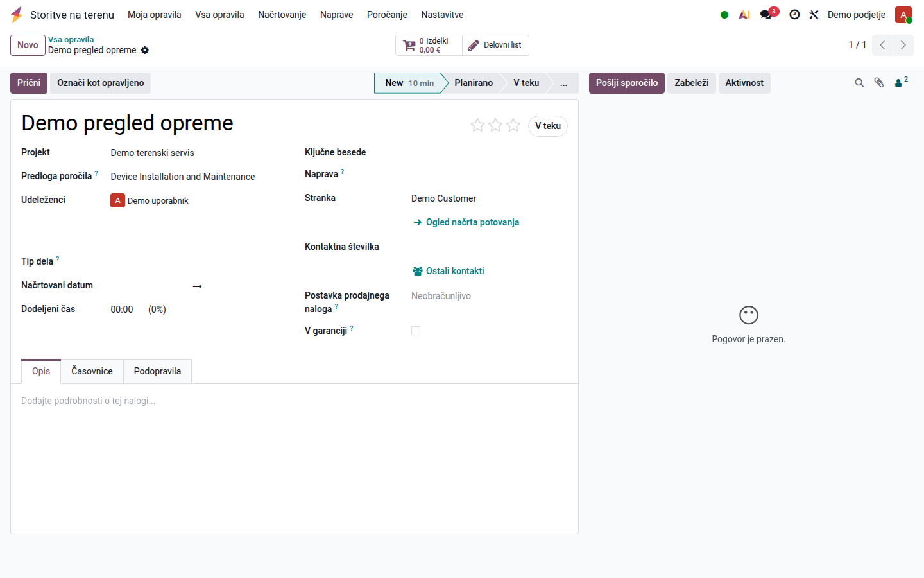Image resolution: width=924 pixels, height=578 pixels.
Task: Expand more stages with ellipsis button
Action: (x=563, y=83)
